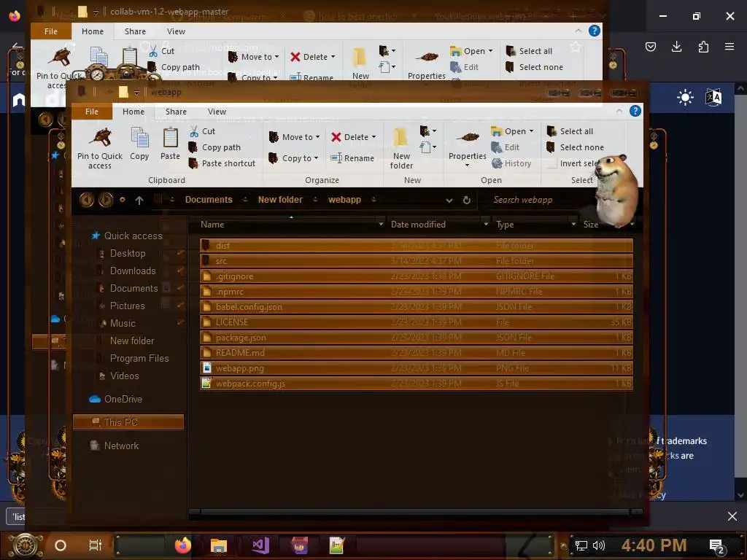This screenshot has width=747, height=560.
Task: Click New folder in the address breadcrumb
Action: tap(280, 200)
